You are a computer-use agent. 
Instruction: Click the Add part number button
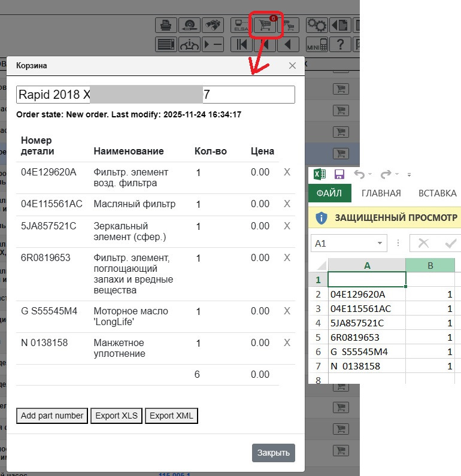pos(52,416)
